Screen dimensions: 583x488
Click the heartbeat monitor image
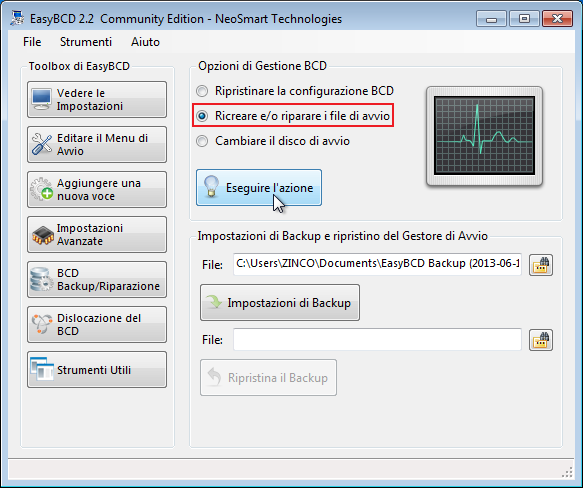point(484,136)
